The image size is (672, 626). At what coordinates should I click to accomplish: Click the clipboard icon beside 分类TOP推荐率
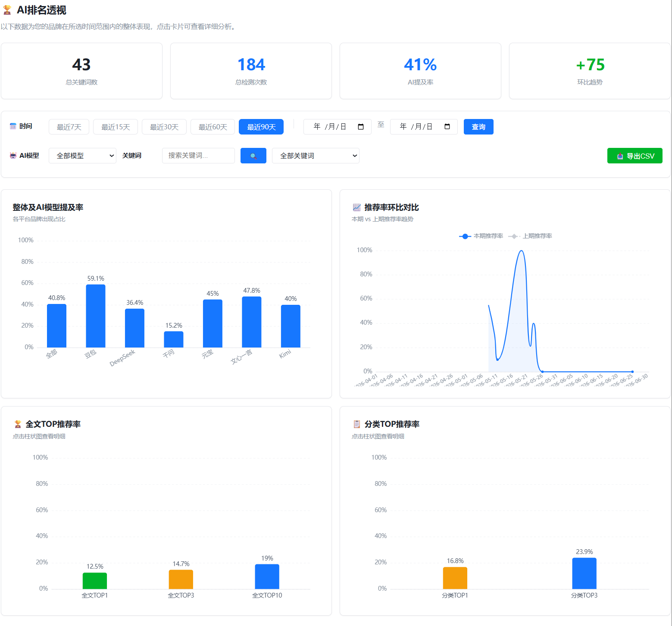356,424
